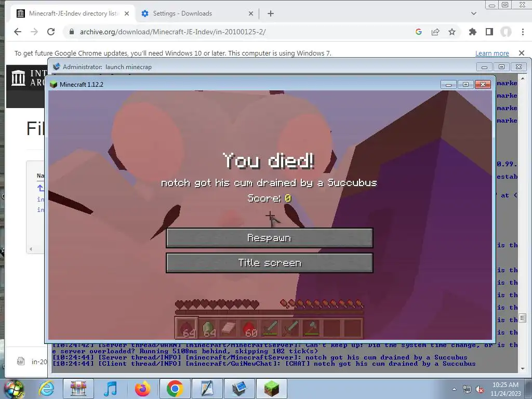Image resolution: width=532 pixels, height=399 pixels.
Task: Select the first hotbar slot in Minecraft
Action: (x=187, y=328)
